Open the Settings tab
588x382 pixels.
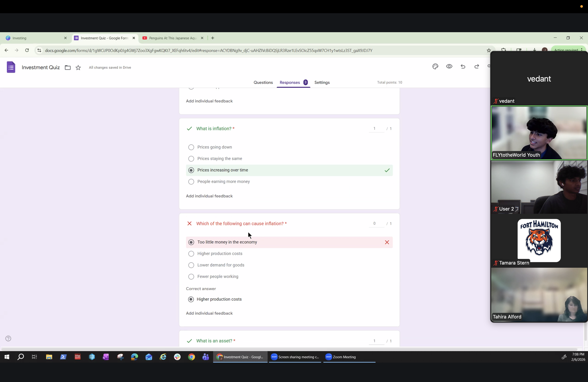tap(322, 82)
